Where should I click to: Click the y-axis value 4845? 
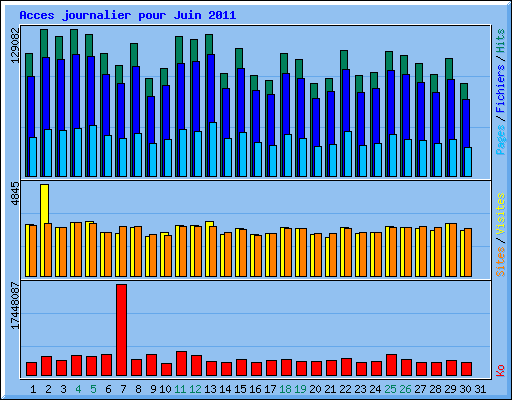[x=15, y=193]
